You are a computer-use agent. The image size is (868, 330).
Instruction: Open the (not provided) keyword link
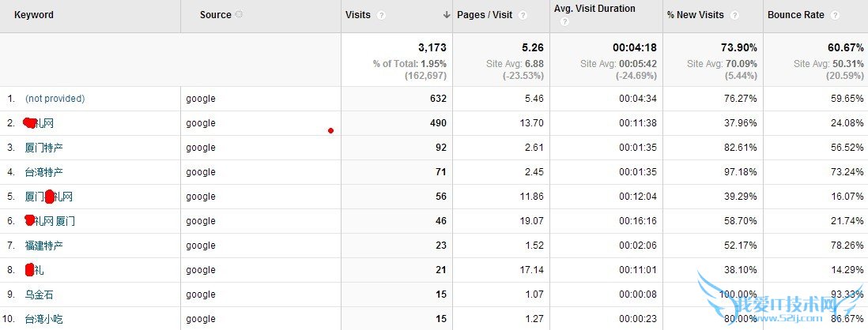pyautogui.click(x=55, y=99)
